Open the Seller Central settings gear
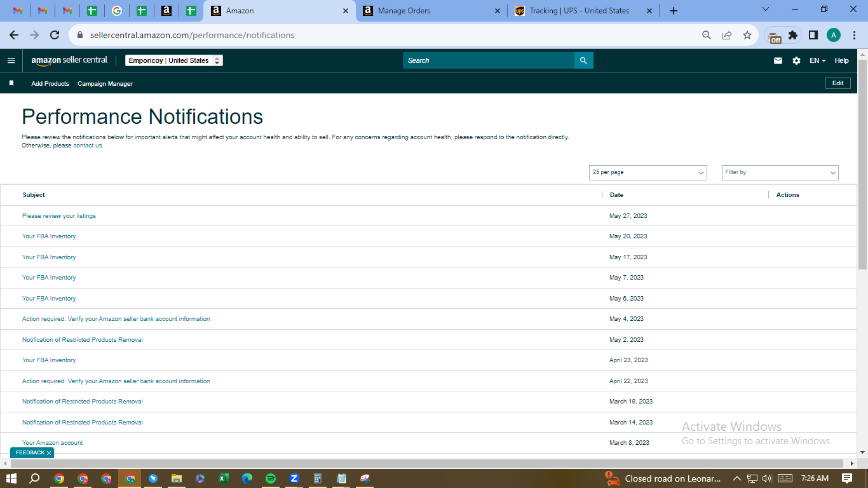Screen dimensions: 868x488 click(796, 60)
